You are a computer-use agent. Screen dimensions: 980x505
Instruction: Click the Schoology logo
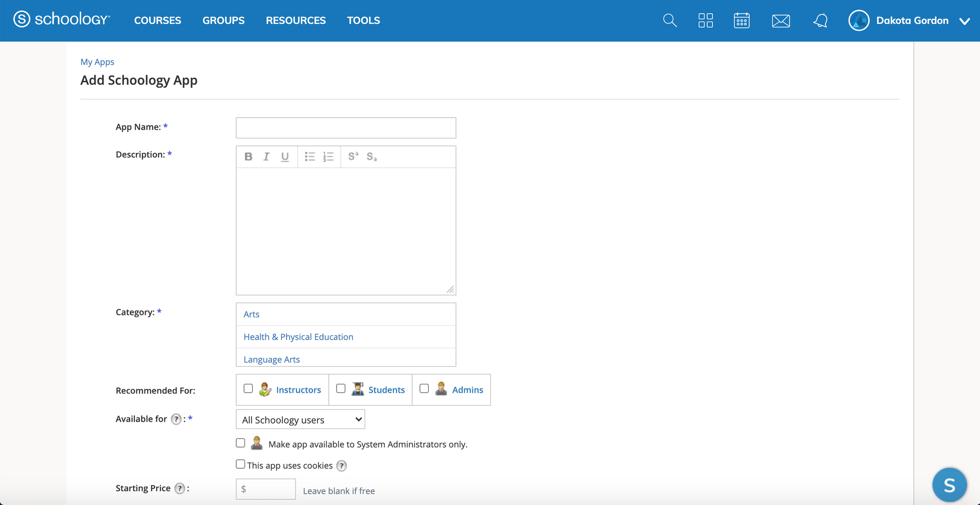[62, 19]
